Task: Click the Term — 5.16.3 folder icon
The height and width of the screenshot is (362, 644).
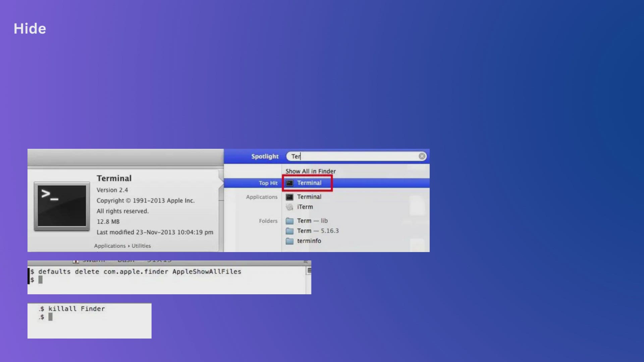Action: coord(289,231)
